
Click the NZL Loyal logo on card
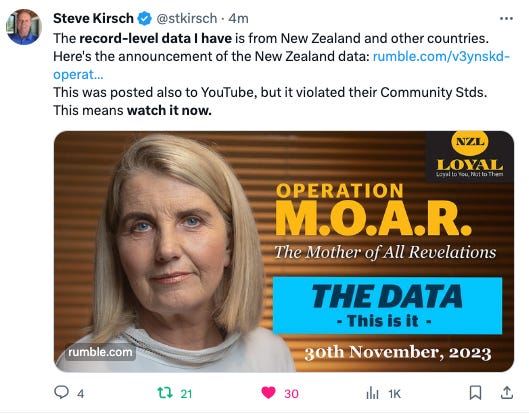click(x=470, y=155)
